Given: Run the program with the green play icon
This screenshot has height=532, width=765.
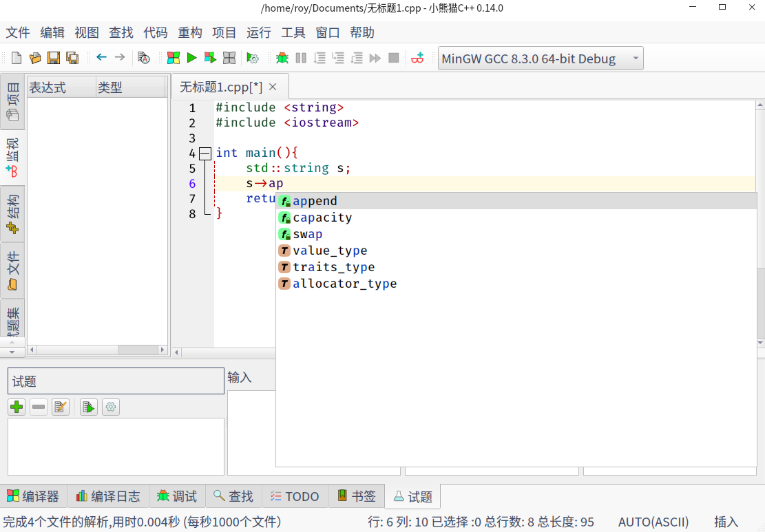Looking at the screenshot, I should pos(191,58).
